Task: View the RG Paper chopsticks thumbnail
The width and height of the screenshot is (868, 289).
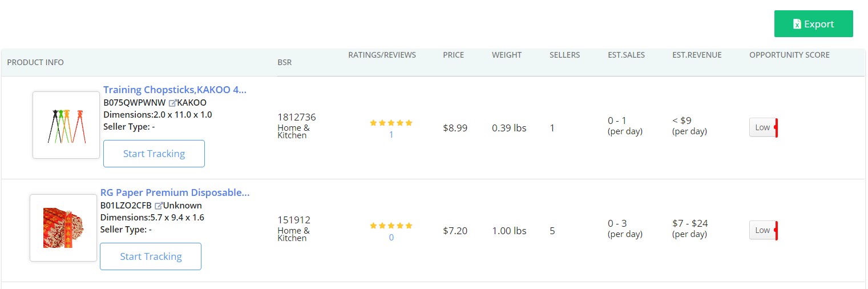Action: coord(63,228)
